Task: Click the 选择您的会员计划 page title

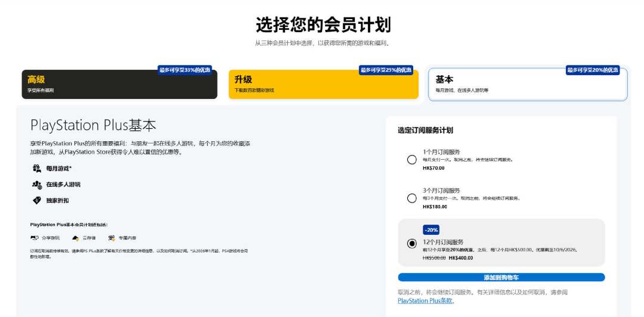Action: click(x=323, y=25)
